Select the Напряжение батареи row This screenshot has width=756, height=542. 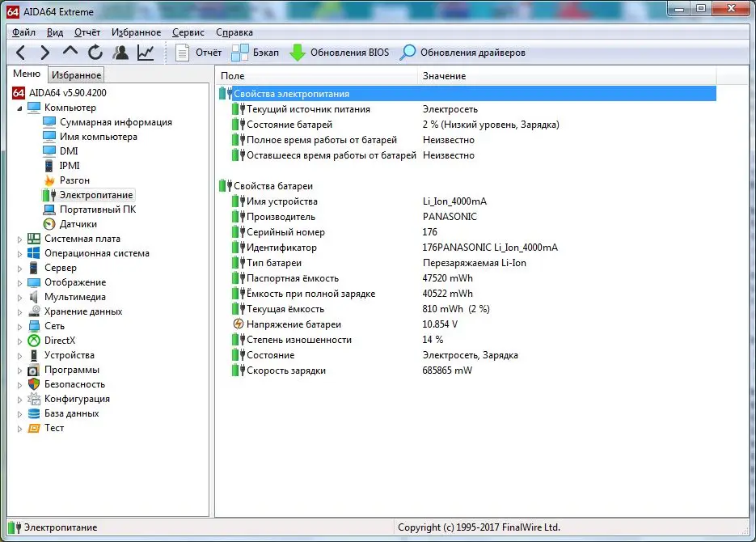tap(467, 324)
